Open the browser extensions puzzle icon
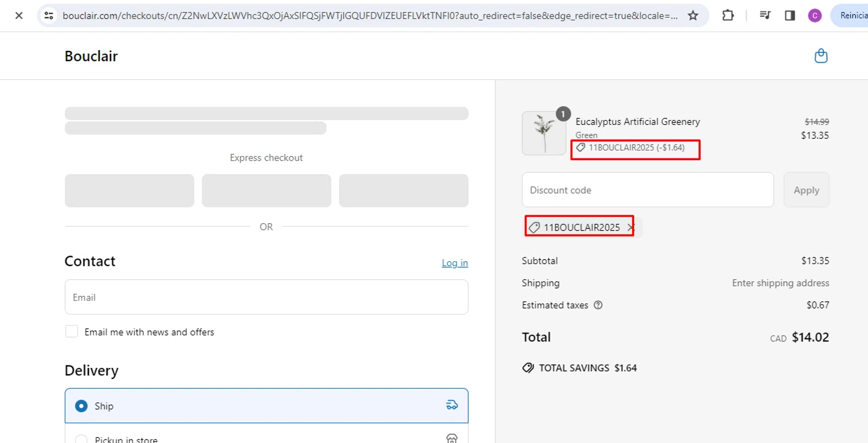Viewport: 868px width, 443px height. 728,16
